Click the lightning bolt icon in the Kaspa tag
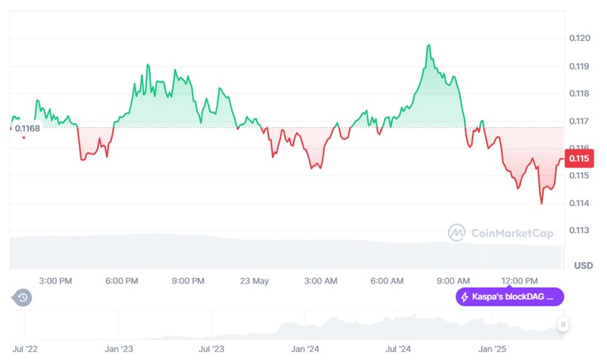This screenshot has height=364, width=607. tap(465, 298)
